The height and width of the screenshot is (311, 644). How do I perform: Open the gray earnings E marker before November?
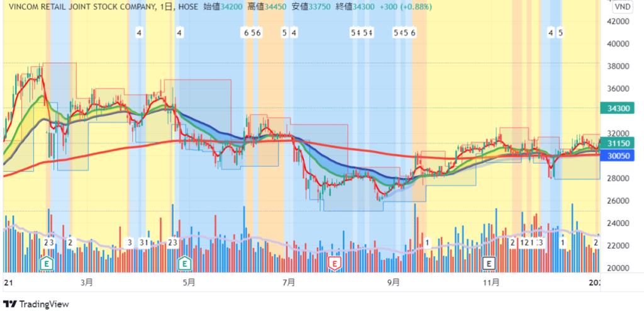pyautogui.click(x=489, y=262)
